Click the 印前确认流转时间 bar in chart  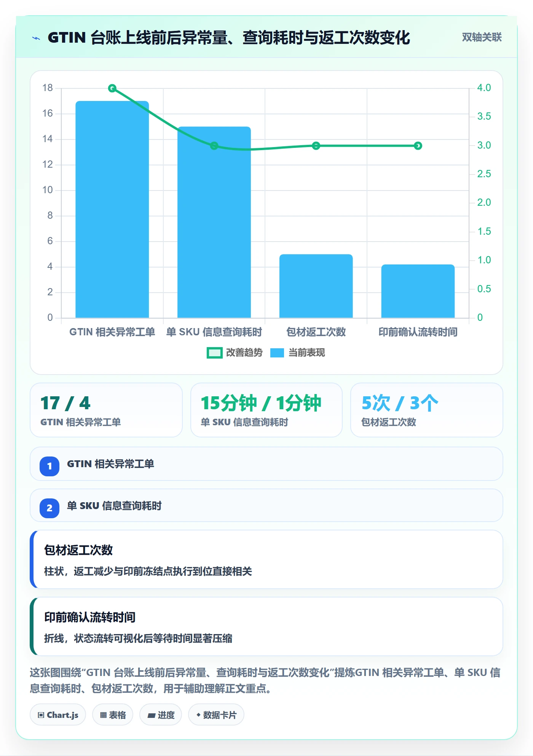point(418,291)
